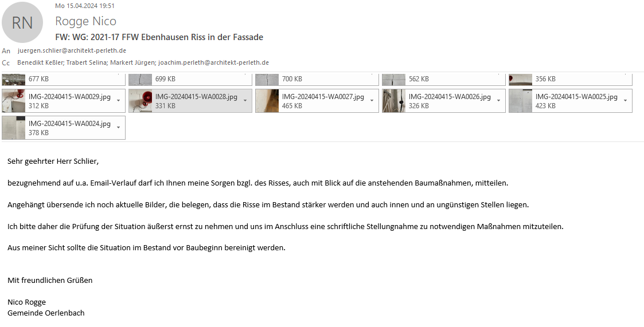Click the line Mit freundlichen Grüßen
The width and height of the screenshot is (644, 327).
(x=50, y=281)
